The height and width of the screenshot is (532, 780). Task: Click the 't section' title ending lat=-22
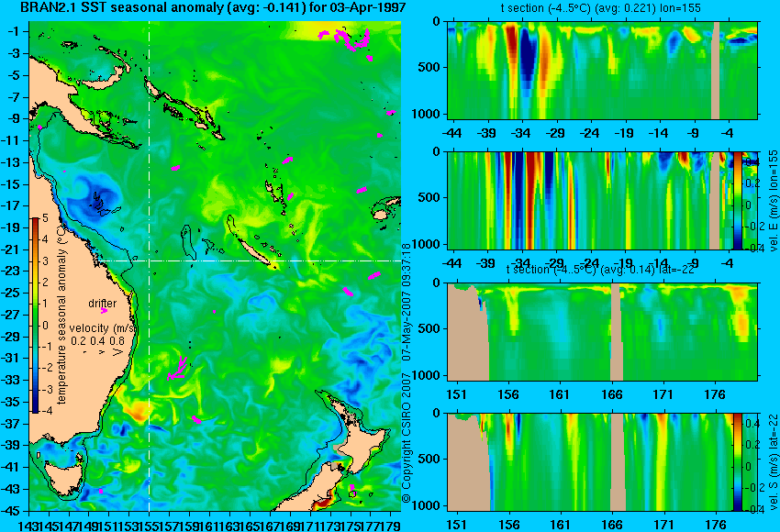pos(600,270)
